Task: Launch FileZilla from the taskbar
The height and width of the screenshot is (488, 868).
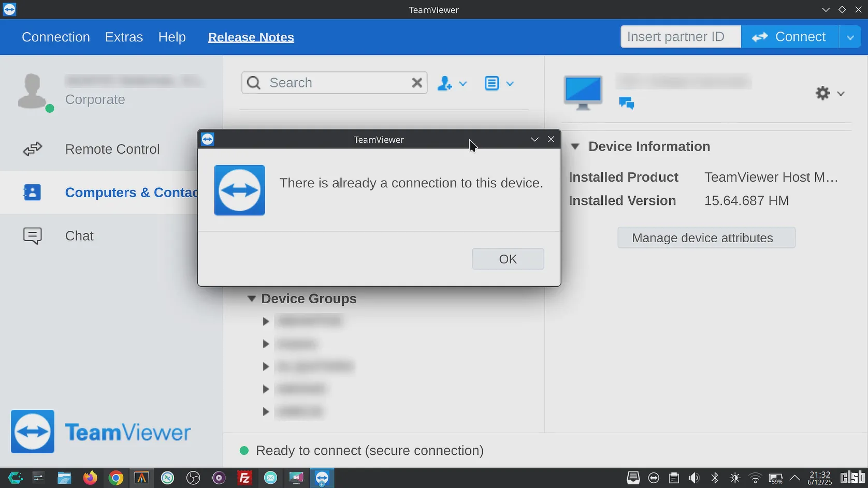Action: pos(244,478)
